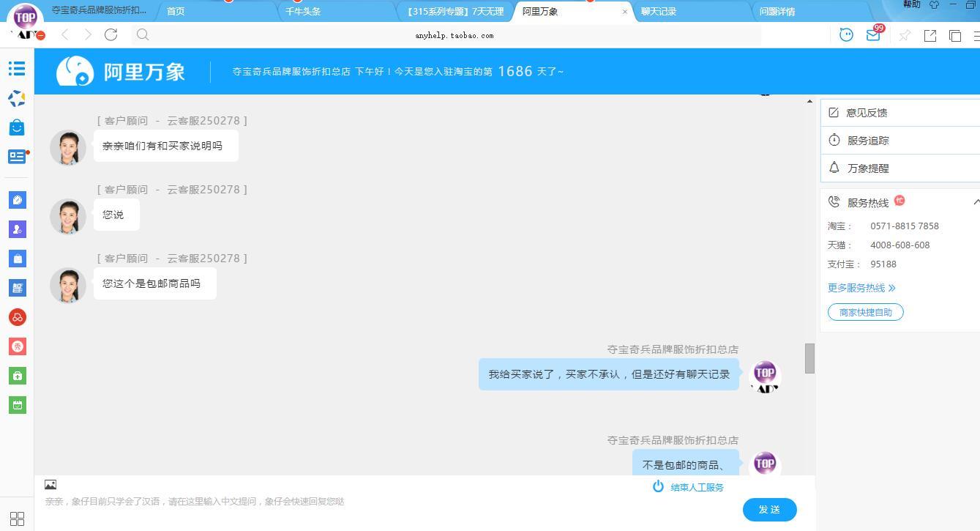
Task: Pin the page with pushpin icon
Action: click(905, 35)
